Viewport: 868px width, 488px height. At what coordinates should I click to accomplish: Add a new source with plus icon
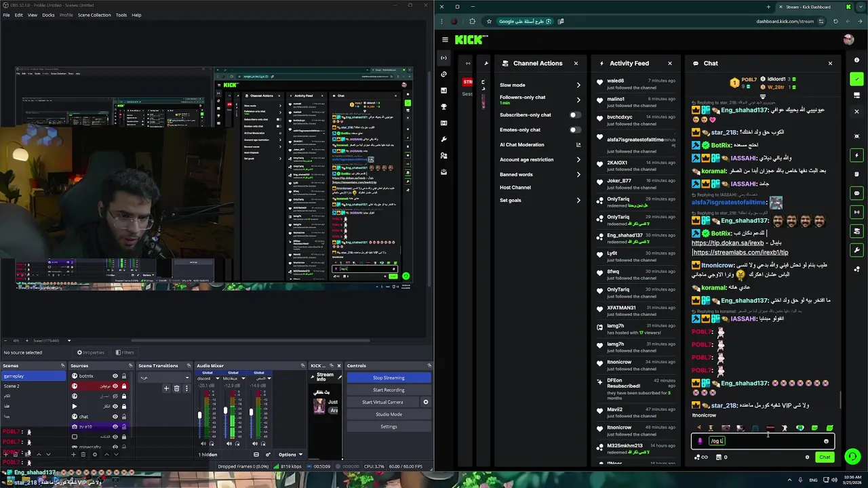[75, 454]
